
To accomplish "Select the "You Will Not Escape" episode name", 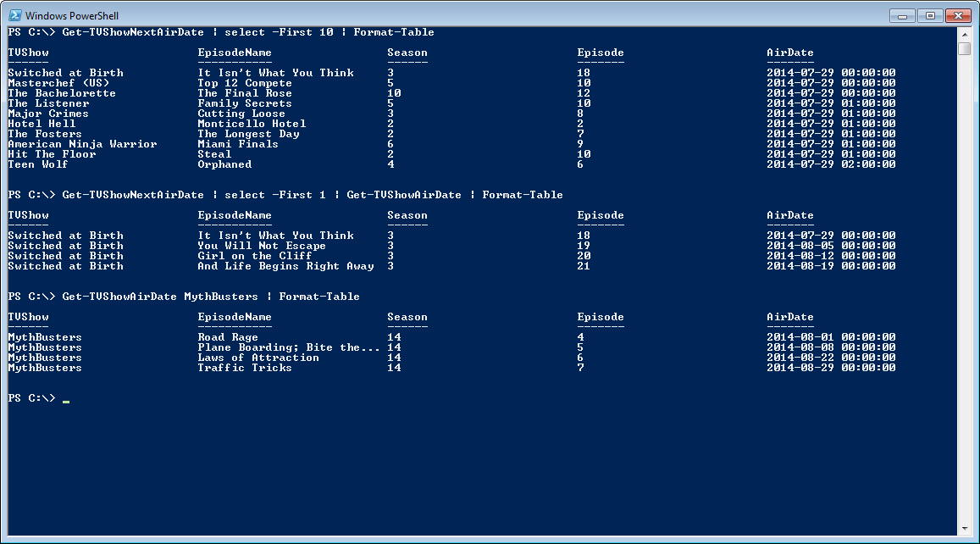I will [262, 246].
